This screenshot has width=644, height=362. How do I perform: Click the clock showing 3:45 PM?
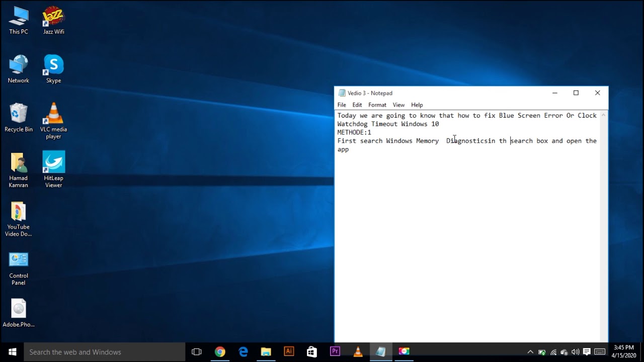[x=623, y=348]
